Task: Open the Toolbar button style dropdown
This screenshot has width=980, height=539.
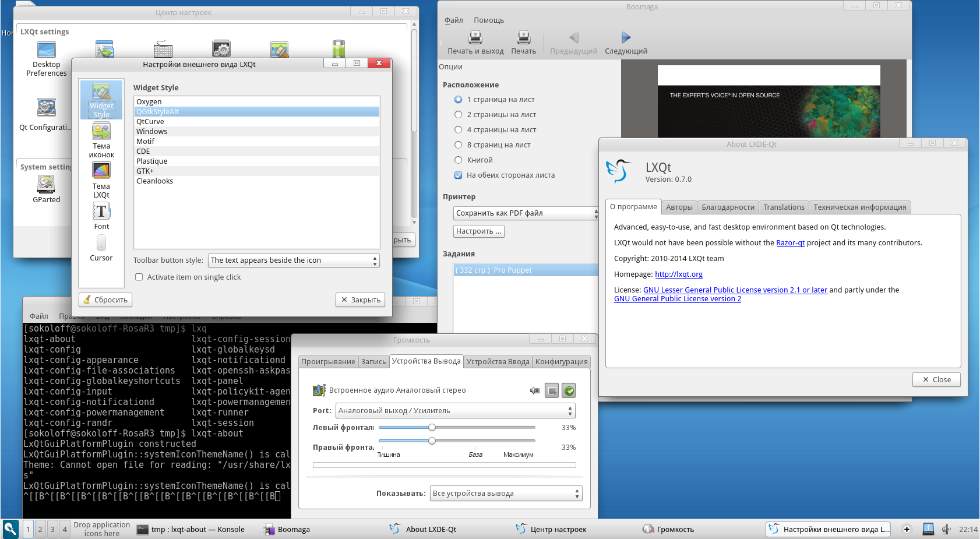Action: click(294, 260)
